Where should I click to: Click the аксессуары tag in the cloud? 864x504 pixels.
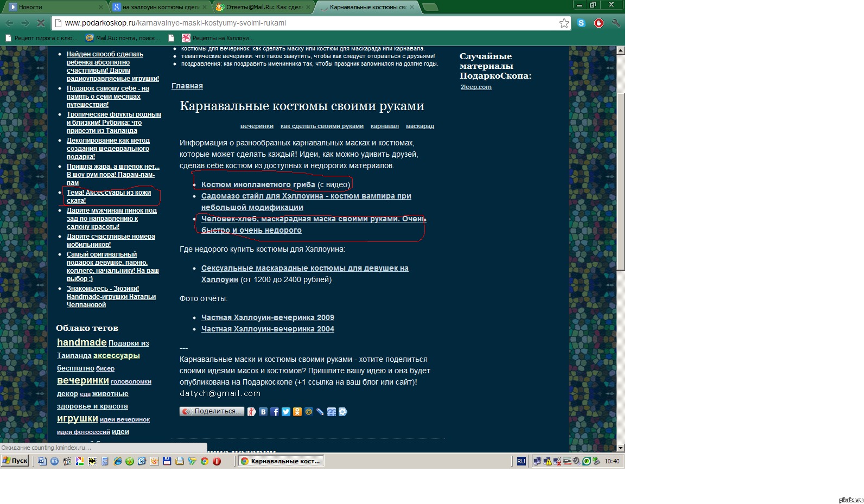click(117, 355)
